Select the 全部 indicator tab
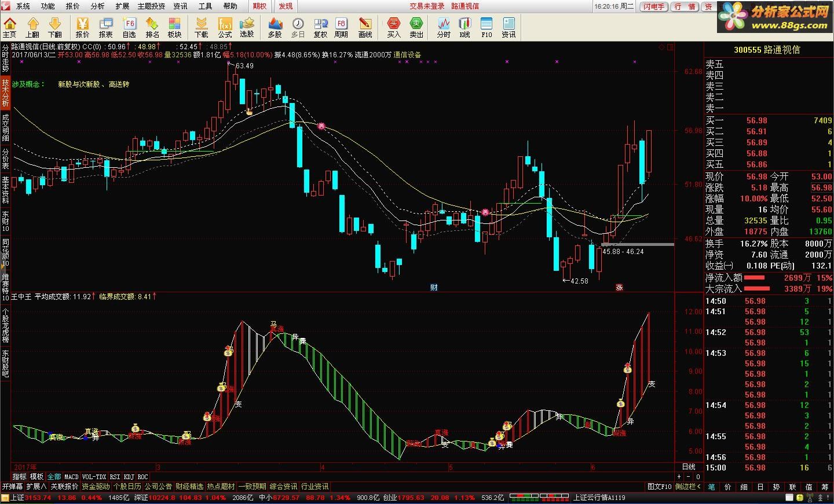The width and height of the screenshot is (834, 504). click(54, 477)
